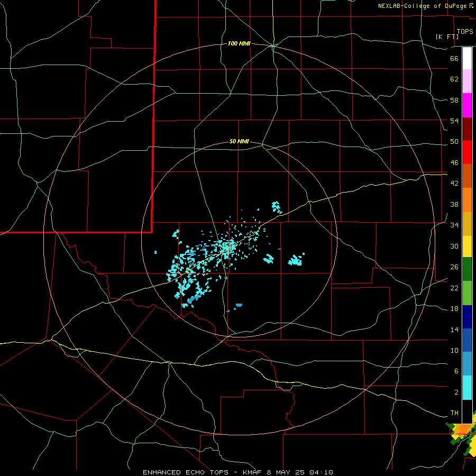Click the 14 legend value
476x476 pixels.
454,329
